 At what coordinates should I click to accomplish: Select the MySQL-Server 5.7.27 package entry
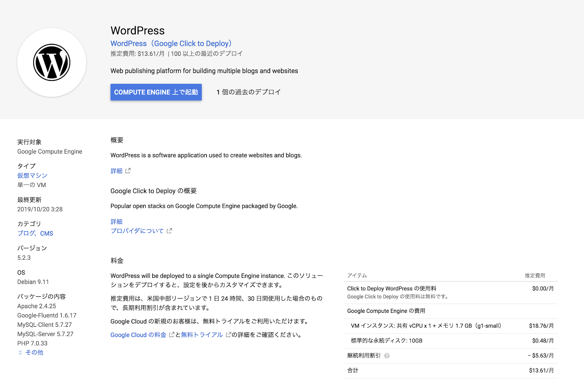coord(45,334)
